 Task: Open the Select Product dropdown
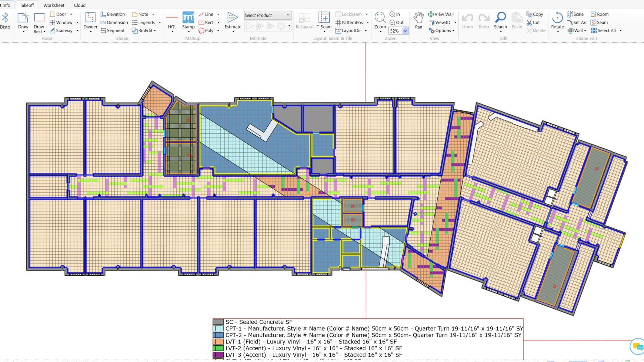pyautogui.click(x=267, y=15)
